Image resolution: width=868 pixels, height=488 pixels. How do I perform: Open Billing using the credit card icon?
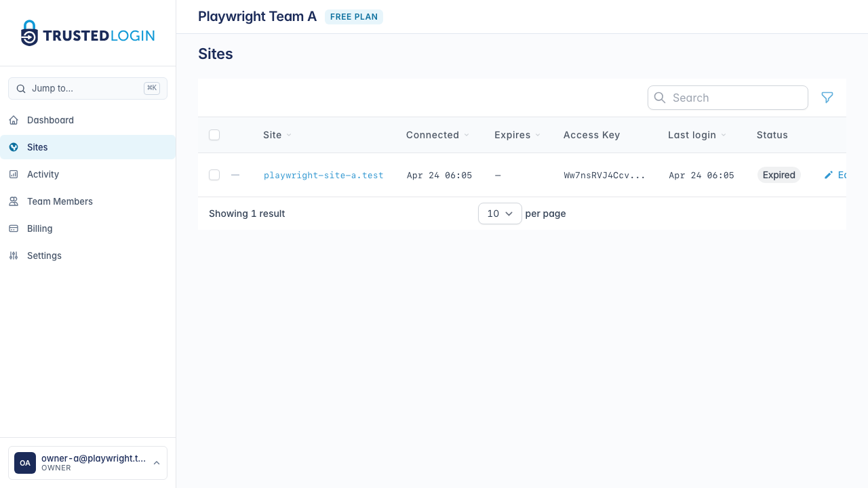14,228
